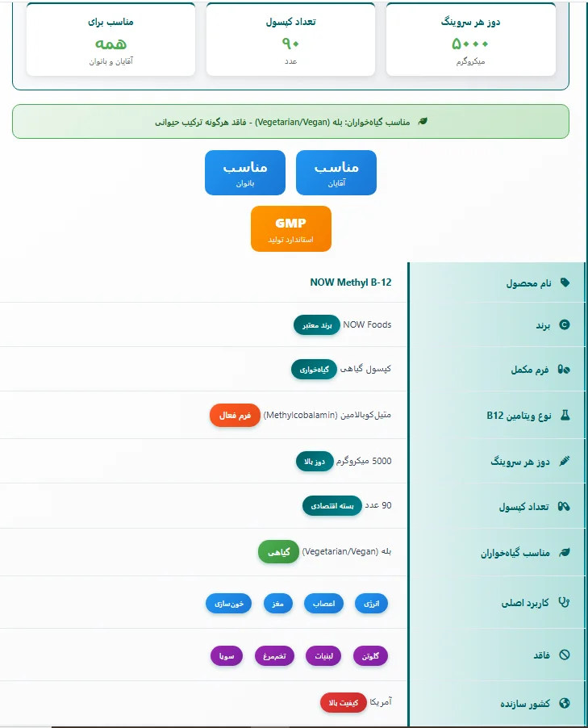Click the flask icon next to نوع ویتامین B12
588x728 pixels.
pos(565,415)
